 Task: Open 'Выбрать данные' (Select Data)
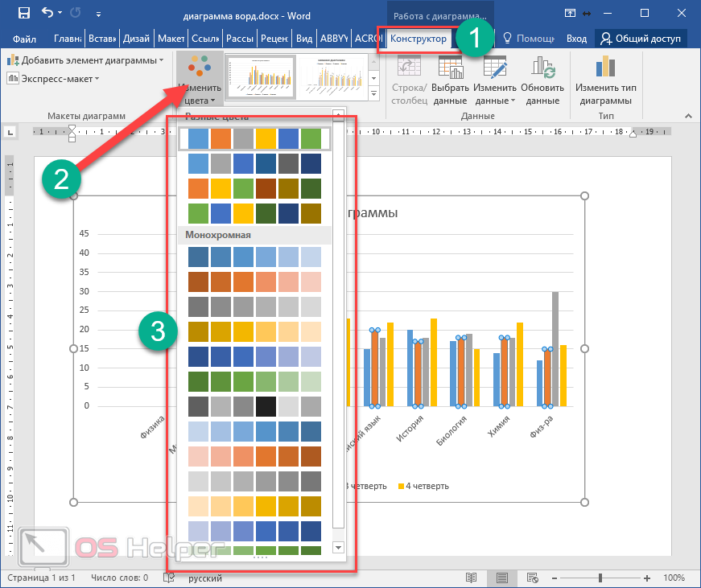coord(449,81)
